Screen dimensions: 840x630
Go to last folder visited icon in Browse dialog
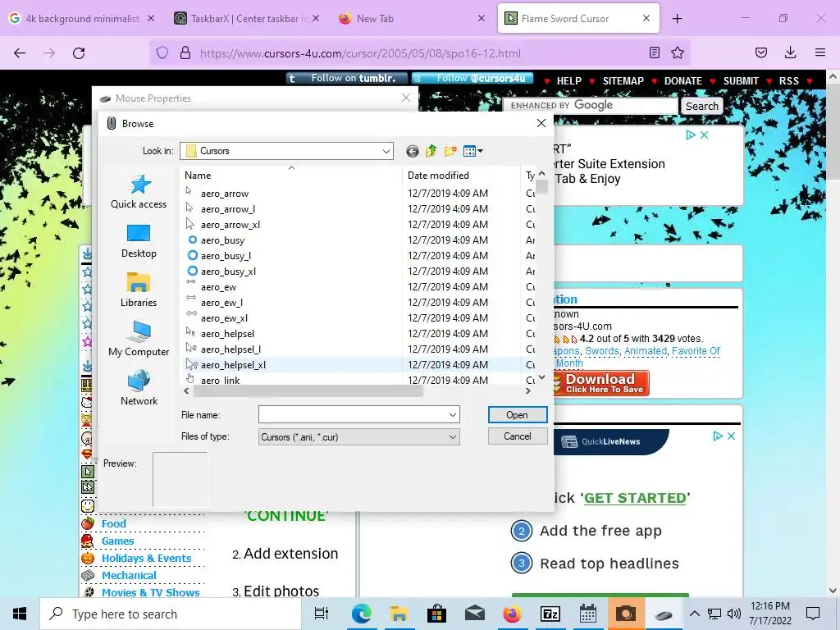[412, 151]
